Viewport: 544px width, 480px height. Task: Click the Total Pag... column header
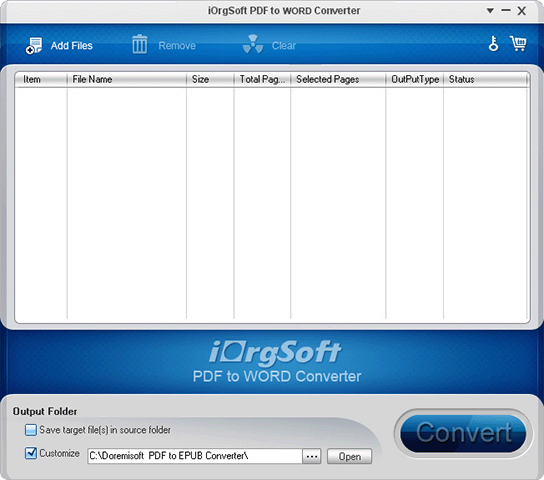pos(262,79)
